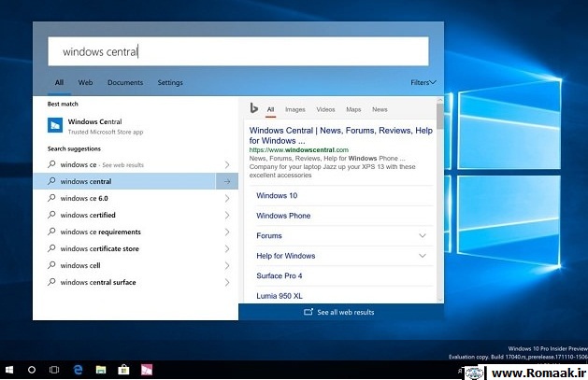This screenshot has height=380, width=588.
Task: Click highlighted arrow for 'windows central' suggestion
Action: [x=227, y=181]
